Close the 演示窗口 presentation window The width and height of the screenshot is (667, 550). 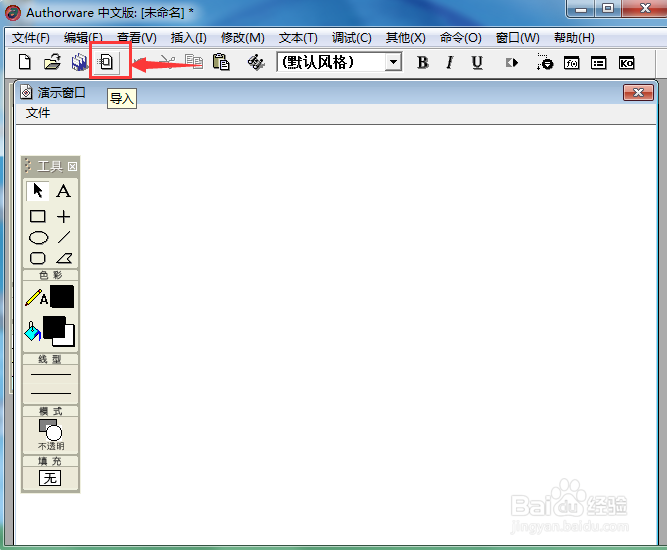pyautogui.click(x=638, y=92)
